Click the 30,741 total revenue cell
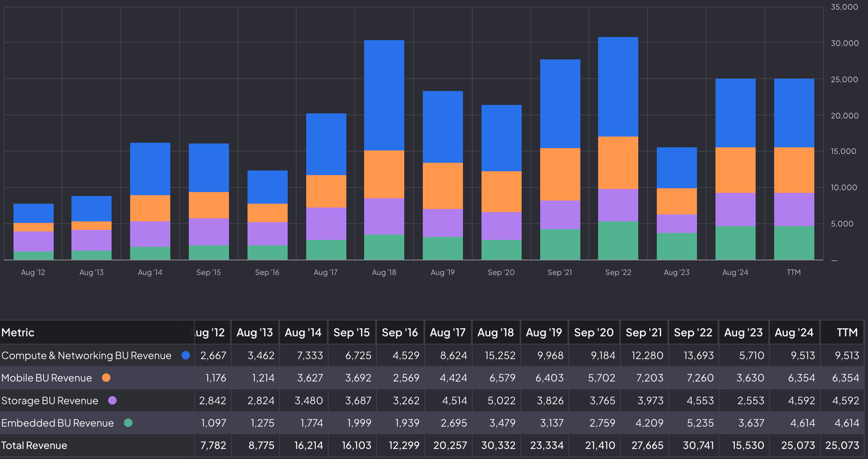868x459 pixels. tap(698, 445)
